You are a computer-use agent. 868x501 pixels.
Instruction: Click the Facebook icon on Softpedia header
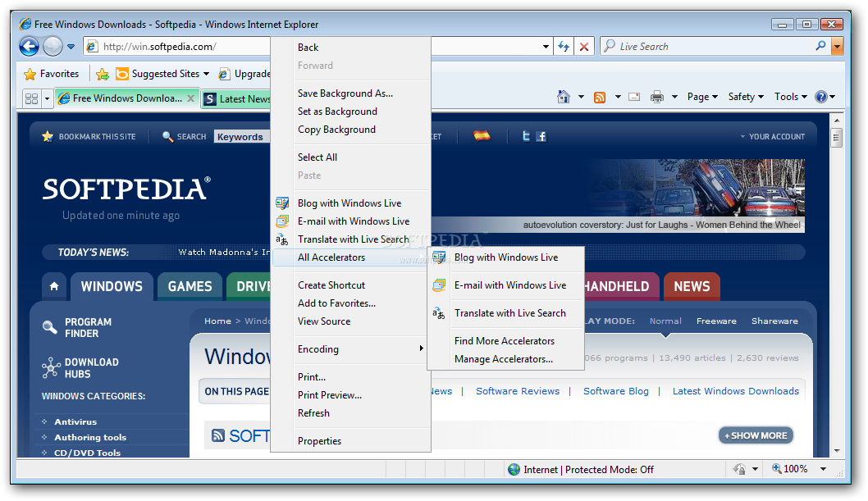coord(541,136)
